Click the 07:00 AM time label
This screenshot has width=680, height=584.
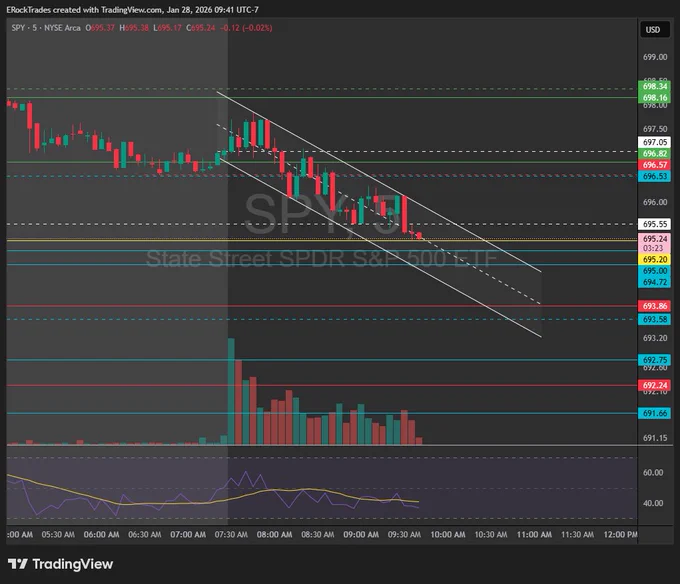(188, 535)
